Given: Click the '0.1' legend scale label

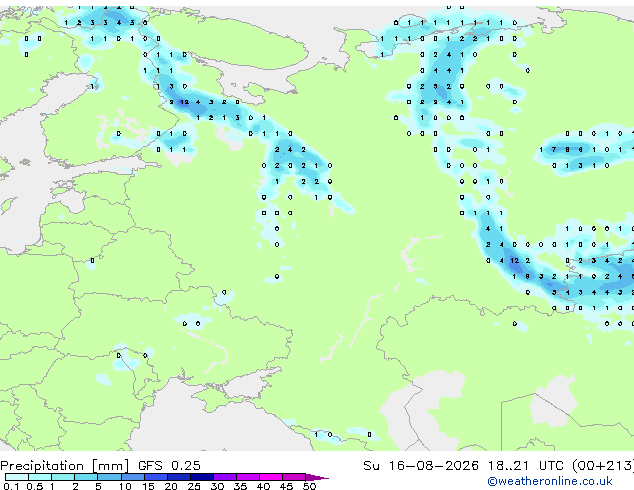Looking at the screenshot, I should [x=11, y=486].
